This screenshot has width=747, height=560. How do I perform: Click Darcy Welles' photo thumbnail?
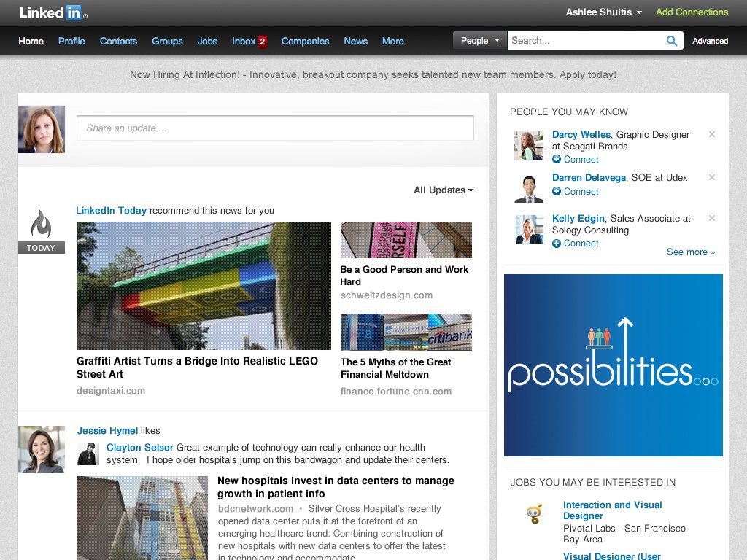coord(529,146)
